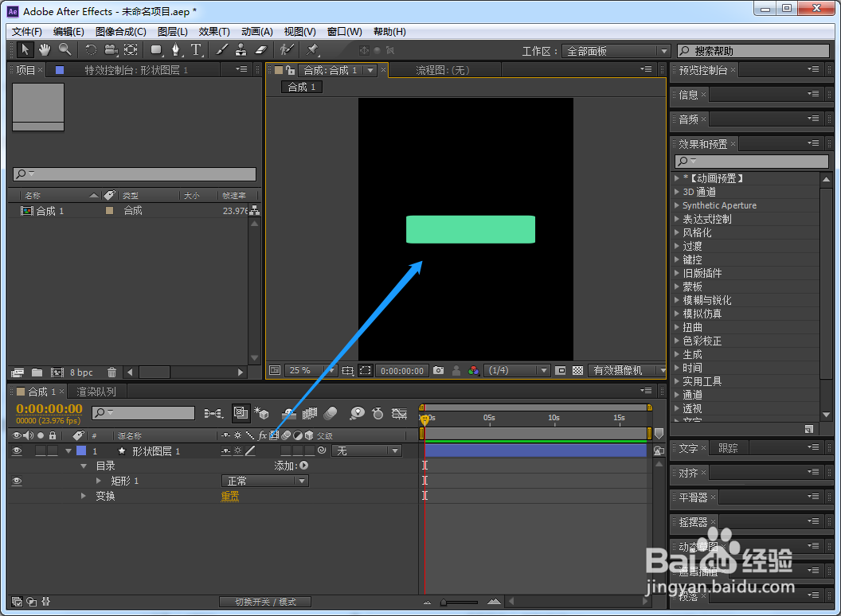This screenshot has height=616, width=841.
Task: Open the 25 % magnification dropdown
Action: pyautogui.click(x=310, y=370)
